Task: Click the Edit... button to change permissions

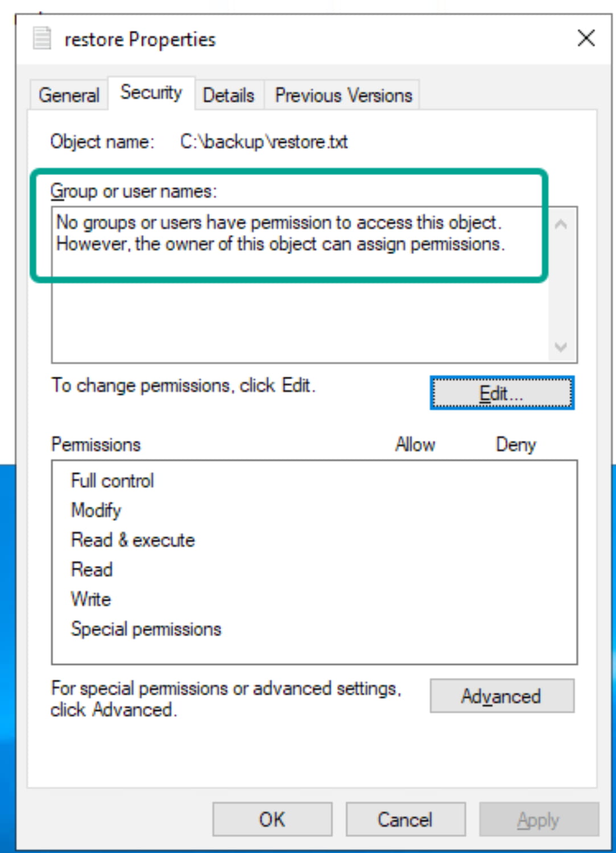Action: [x=502, y=393]
